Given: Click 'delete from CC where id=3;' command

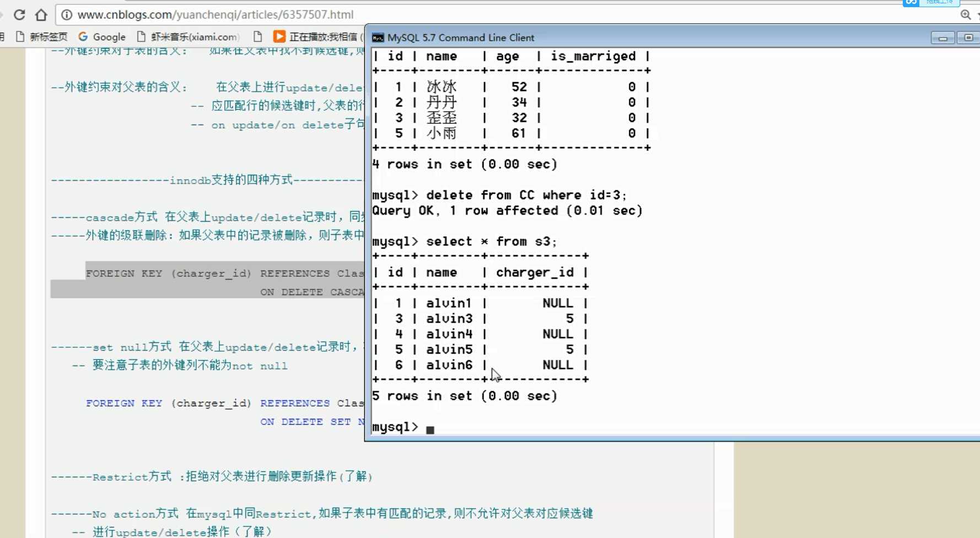Looking at the screenshot, I should tap(526, 195).
